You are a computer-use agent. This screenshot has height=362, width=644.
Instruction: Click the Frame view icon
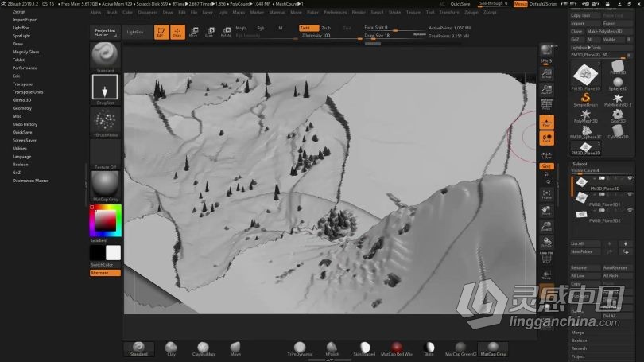[546, 194]
